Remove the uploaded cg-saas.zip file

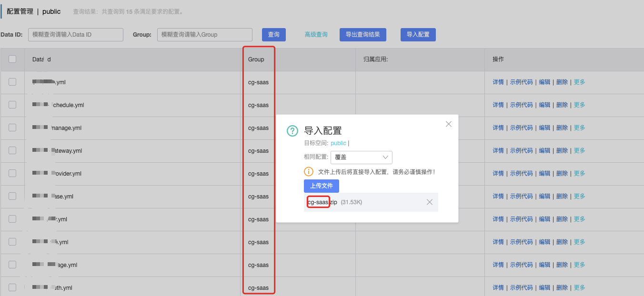pos(430,202)
